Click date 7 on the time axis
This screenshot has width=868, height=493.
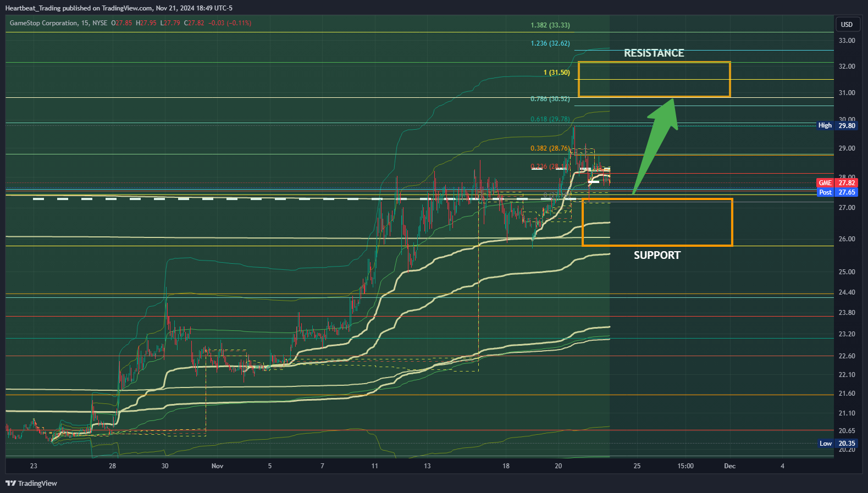click(x=322, y=466)
